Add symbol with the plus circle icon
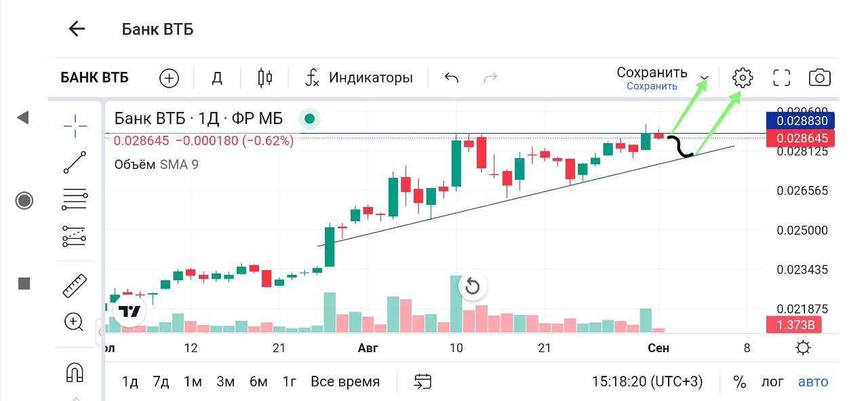Screen dimensions: 868x401 click(x=169, y=78)
